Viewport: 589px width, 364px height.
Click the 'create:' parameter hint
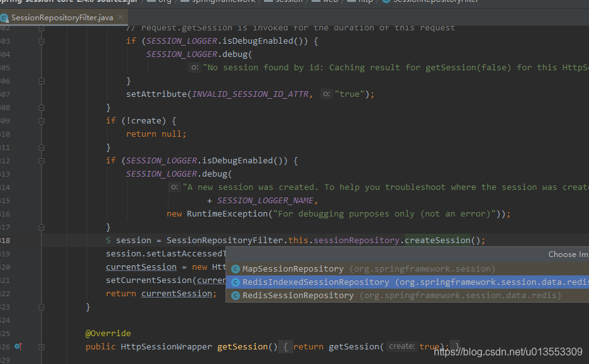(x=402, y=346)
